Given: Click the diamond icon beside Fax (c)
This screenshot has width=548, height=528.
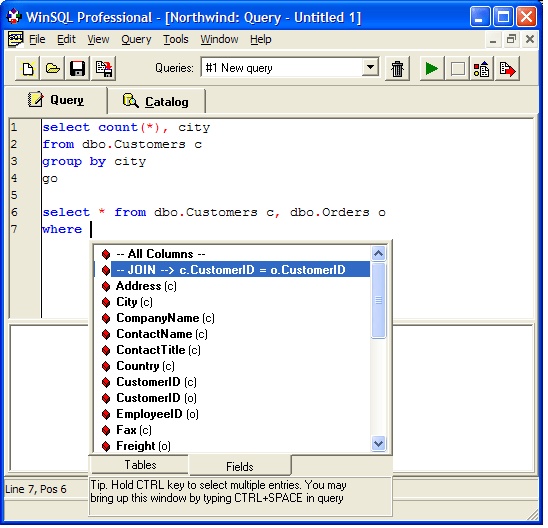Looking at the screenshot, I should pyautogui.click(x=106, y=430).
